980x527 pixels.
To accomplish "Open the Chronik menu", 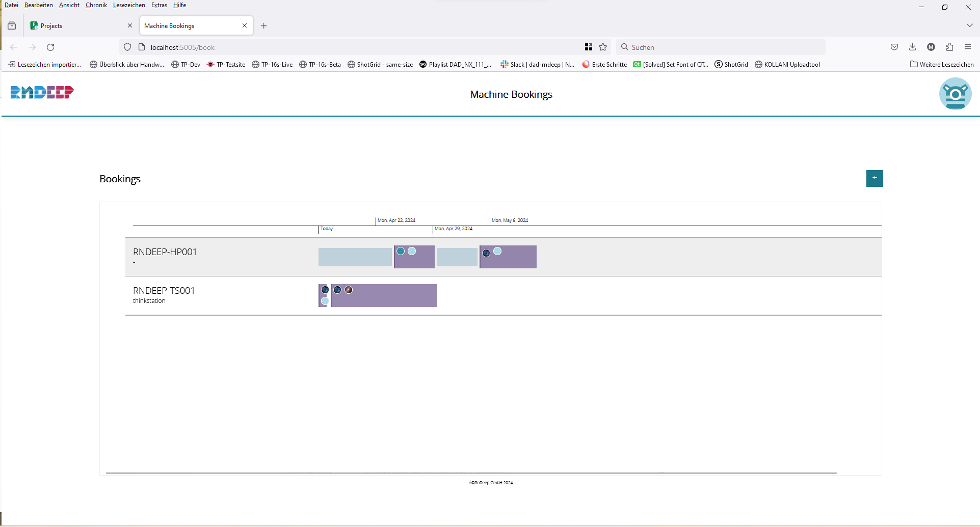I will tap(96, 5).
